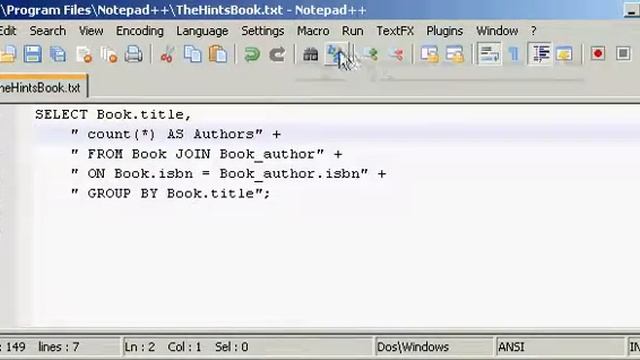Click the 'lines : 7' status entry

click(58, 347)
